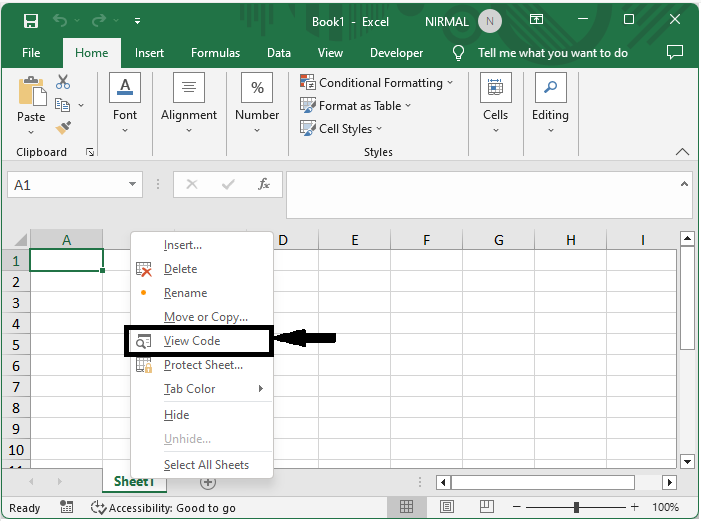Expand the Alignment group
The image size is (701, 521).
189,131
